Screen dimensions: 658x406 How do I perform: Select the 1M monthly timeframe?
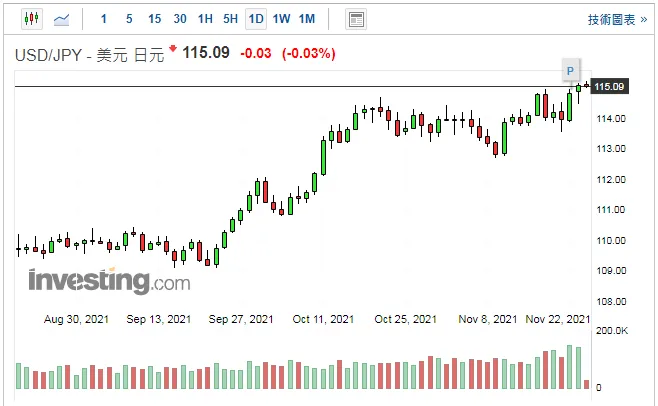coord(307,19)
